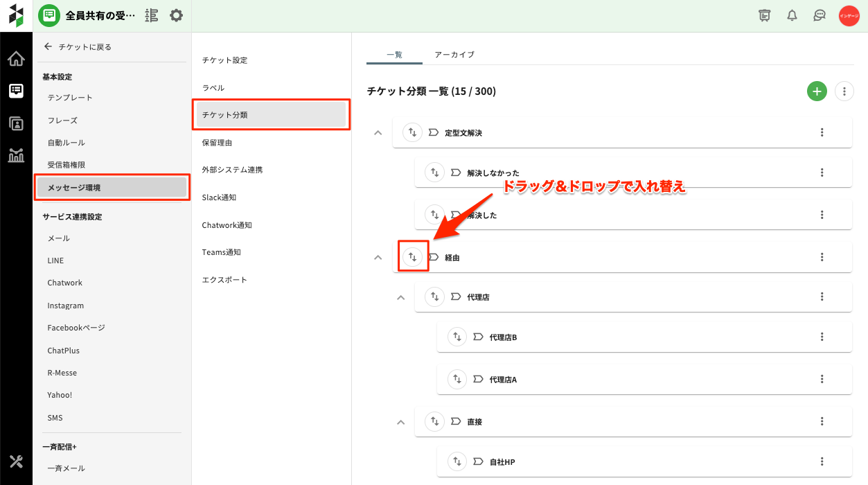Collapse the 定型文解決 category group
868x485 pixels.
(x=378, y=132)
